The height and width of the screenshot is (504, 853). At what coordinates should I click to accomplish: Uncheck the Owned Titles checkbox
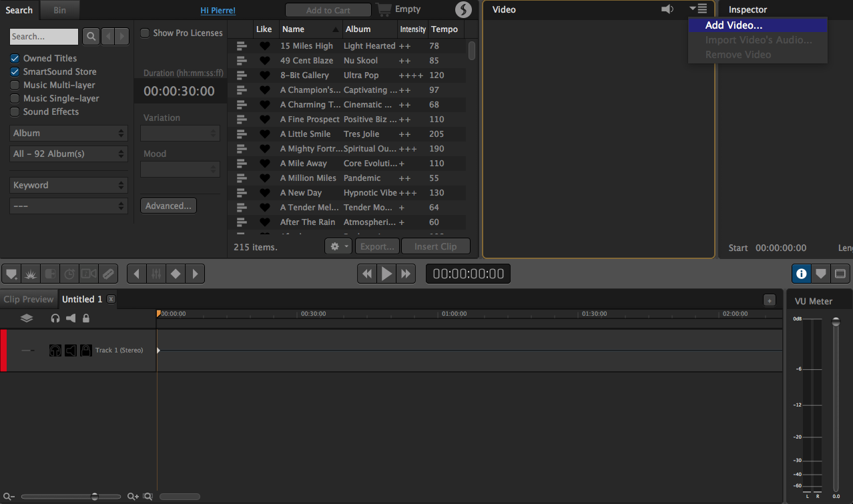15,58
